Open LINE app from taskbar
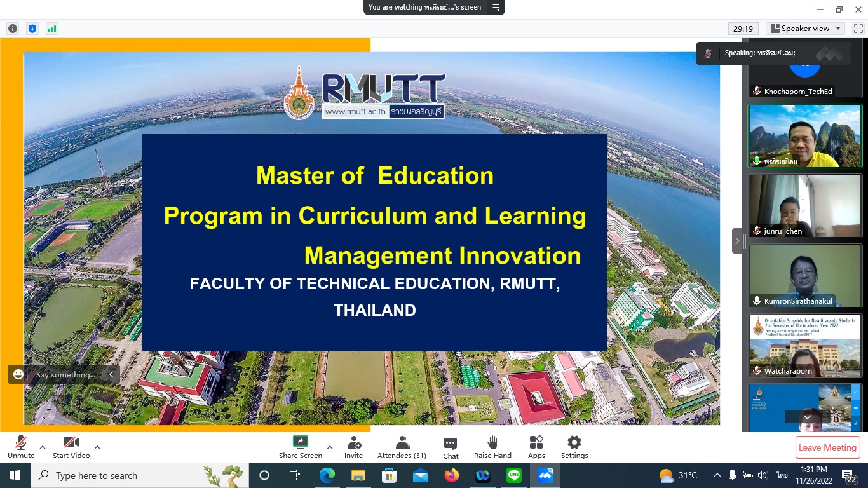 tap(514, 475)
